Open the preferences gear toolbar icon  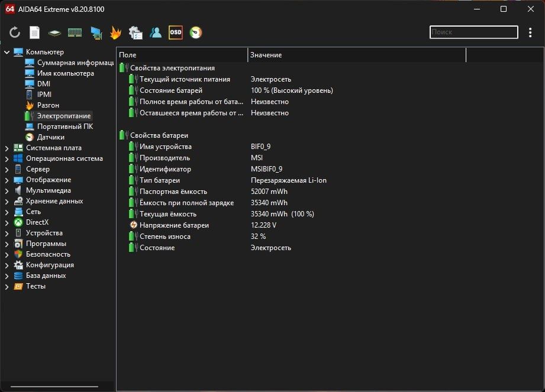(x=136, y=33)
